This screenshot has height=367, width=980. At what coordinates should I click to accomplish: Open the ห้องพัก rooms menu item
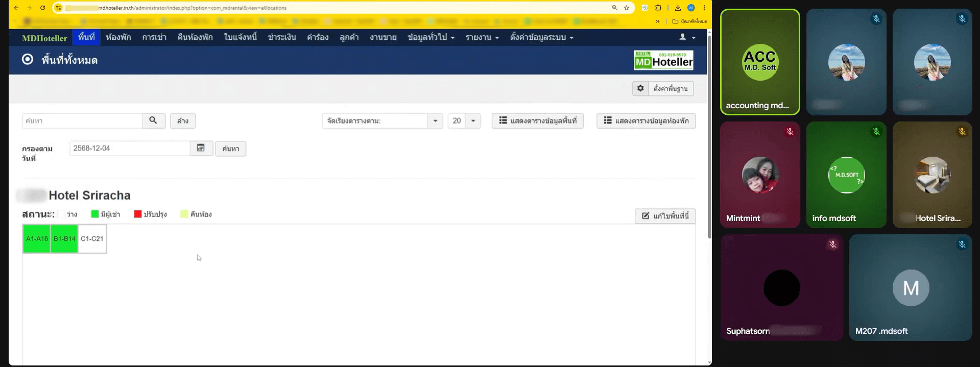(118, 37)
